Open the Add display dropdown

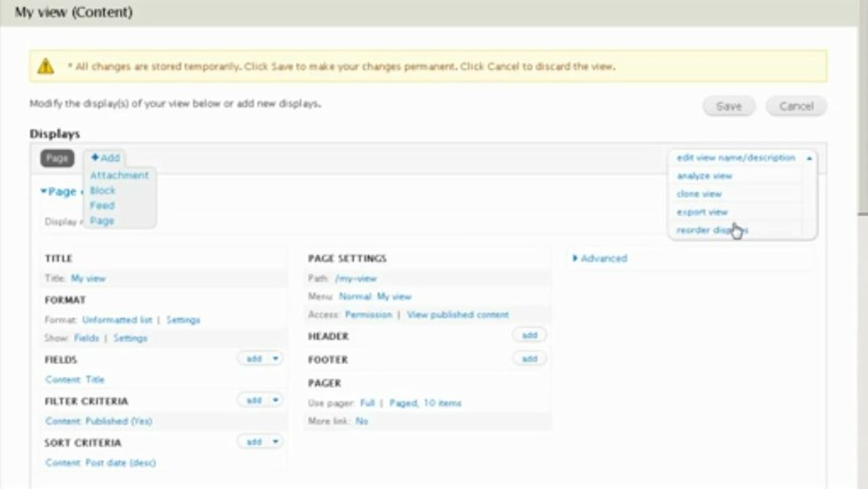[105, 158]
